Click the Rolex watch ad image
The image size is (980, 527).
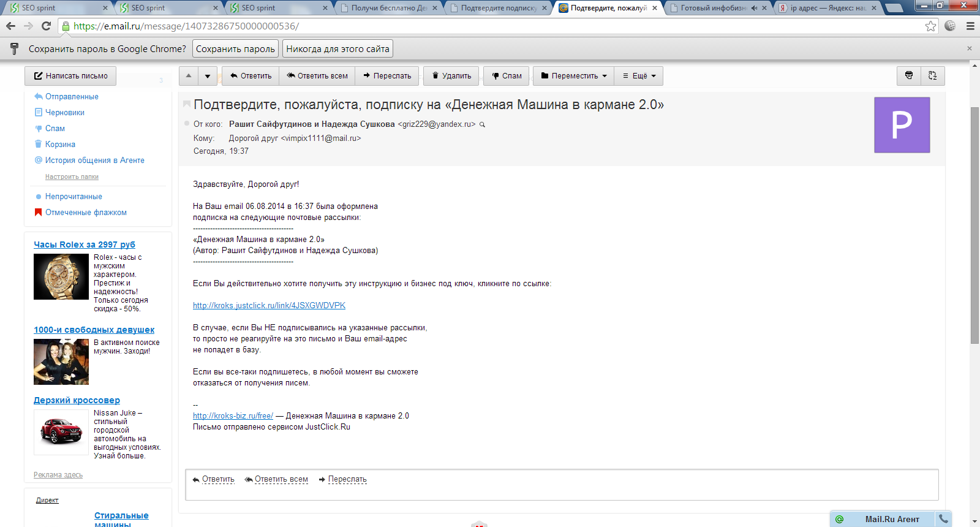tap(61, 276)
